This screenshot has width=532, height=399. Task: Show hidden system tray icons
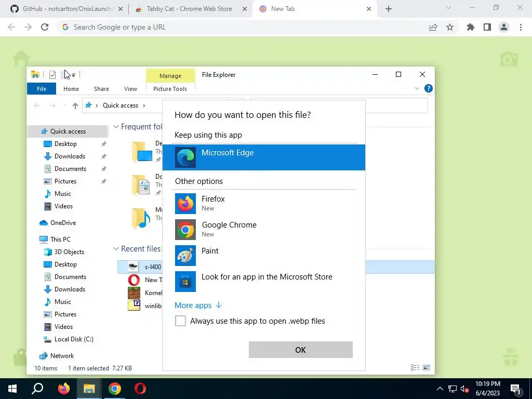point(440,389)
